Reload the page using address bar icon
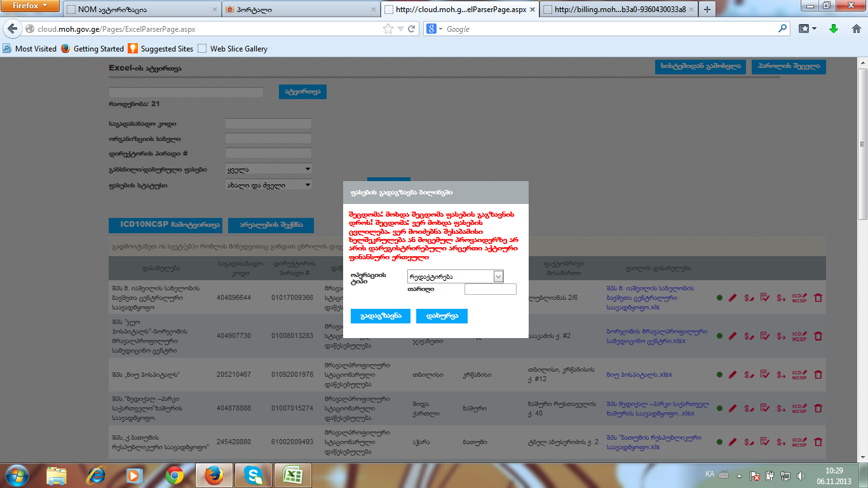Image resolution: width=868 pixels, height=488 pixels. (412, 29)
